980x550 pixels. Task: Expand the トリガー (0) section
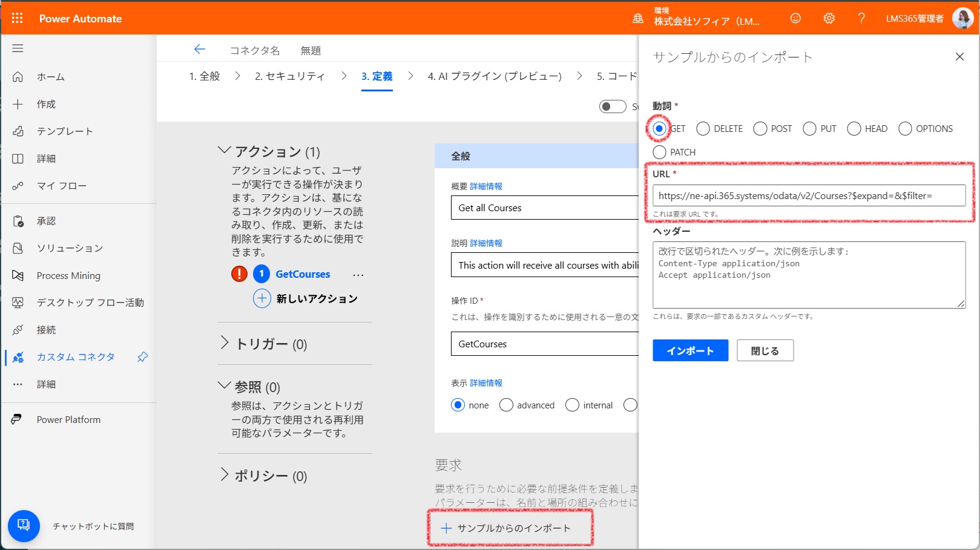click(x=224, y=343)
